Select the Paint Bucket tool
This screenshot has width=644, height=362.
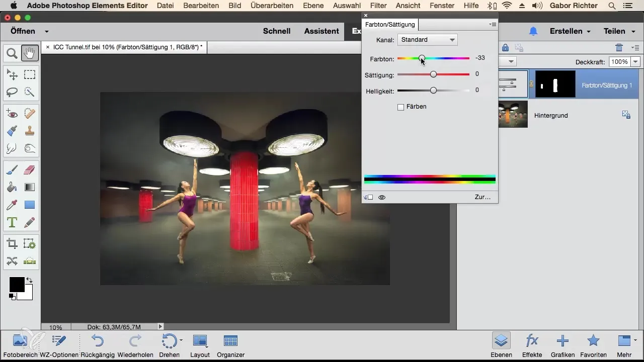click(x=12, y=188)
